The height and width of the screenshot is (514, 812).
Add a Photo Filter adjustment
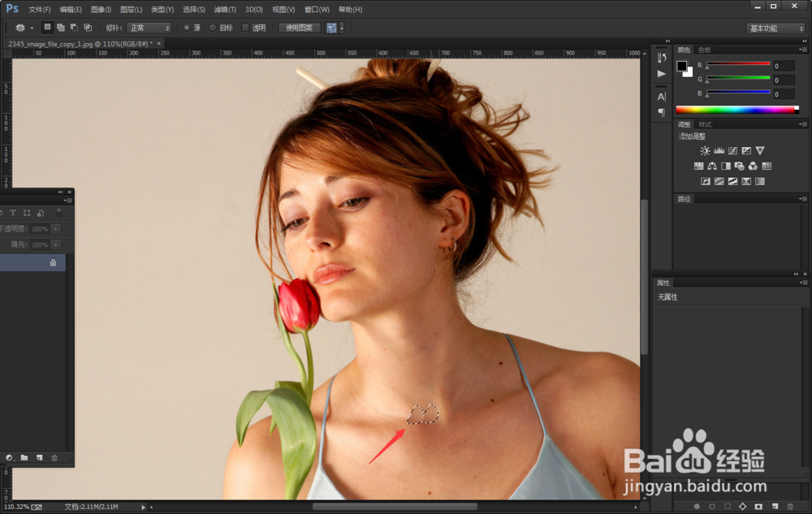(x=739, y=166)
